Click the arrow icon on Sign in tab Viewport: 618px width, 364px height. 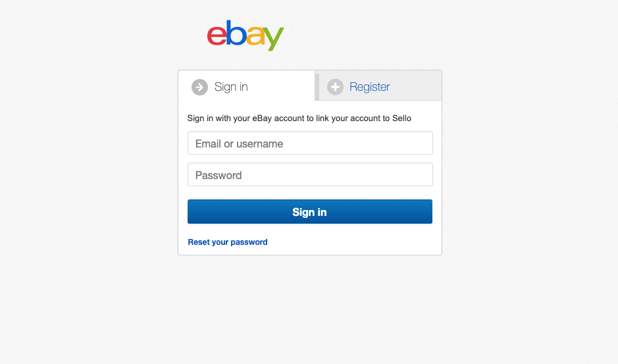199,87
